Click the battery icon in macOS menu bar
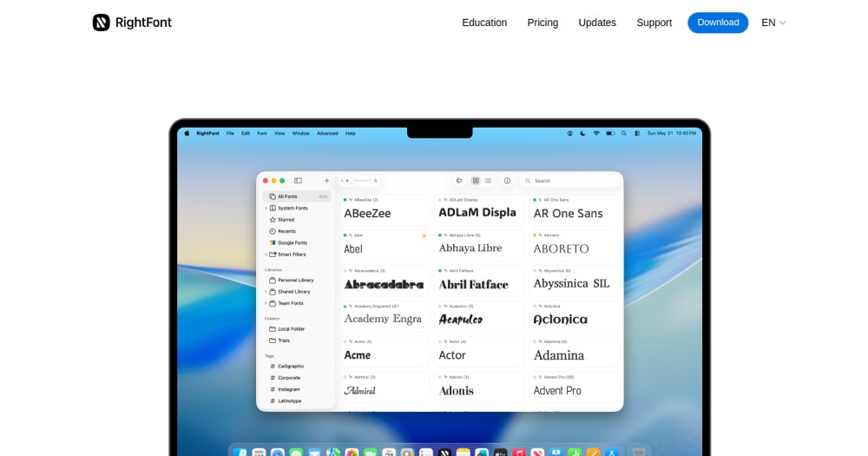The image size is (868, 456). click(610, 134)
